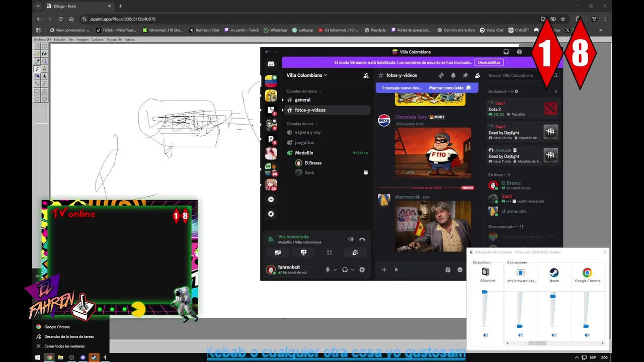
Task: Select the Brush tool in Paint
Action: (x=44, y=69)
